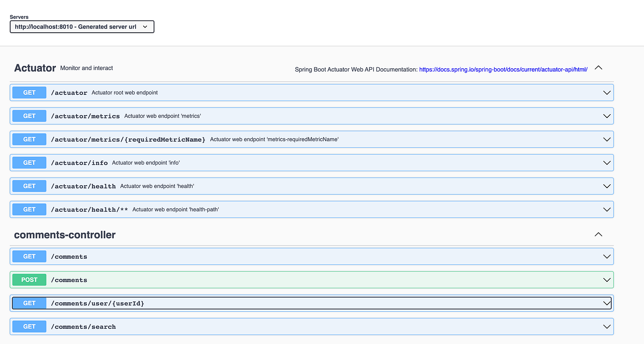Open Spring Boot Actuator API docs link
644x344 pixels.
click(x=503, y=69)
